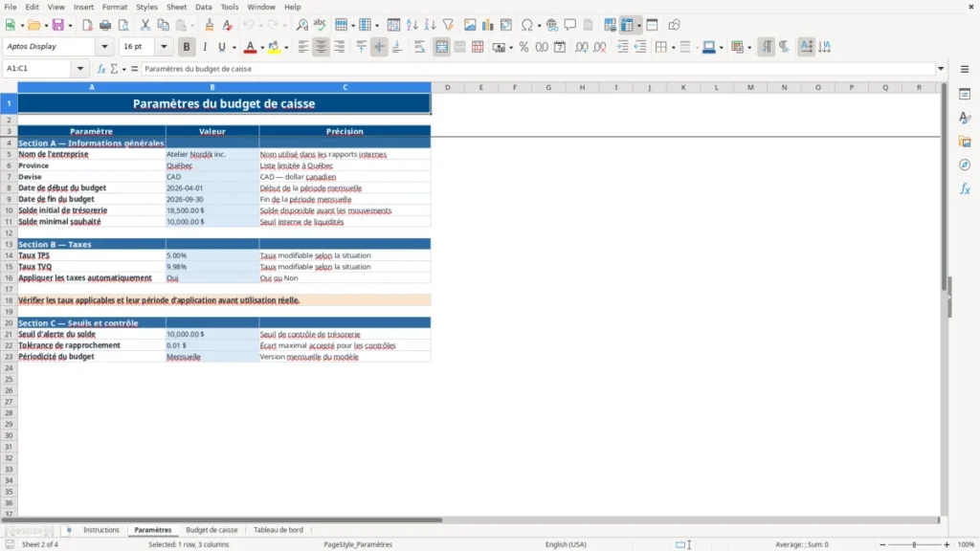The width and height of the screenshot is (980, 551).
Task: Toggle align left button
Action: (303, 47)
